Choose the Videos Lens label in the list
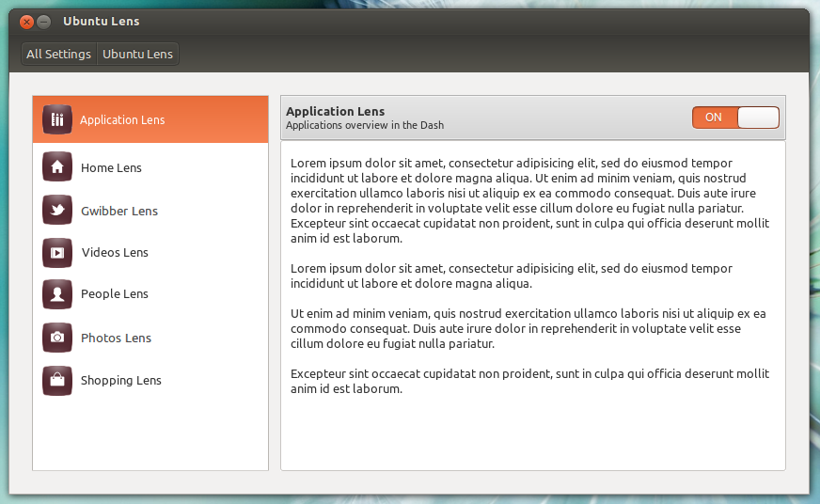This screenshot has height=504, width=820. pyautogui.click(x=115, y=253)
